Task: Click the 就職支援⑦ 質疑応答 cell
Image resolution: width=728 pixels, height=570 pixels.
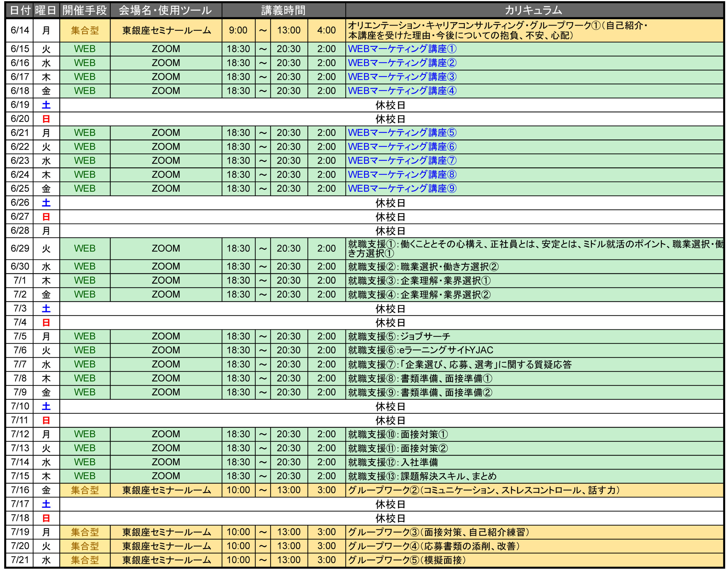Action: pyautogui.click(x=534, y=365)
